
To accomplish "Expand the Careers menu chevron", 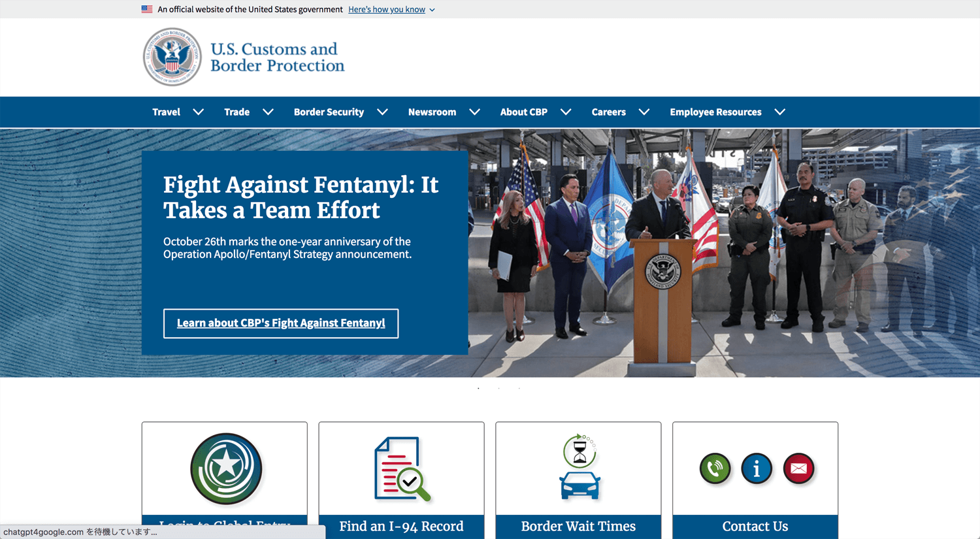I will pyautogui.click(x=644, y=112).
